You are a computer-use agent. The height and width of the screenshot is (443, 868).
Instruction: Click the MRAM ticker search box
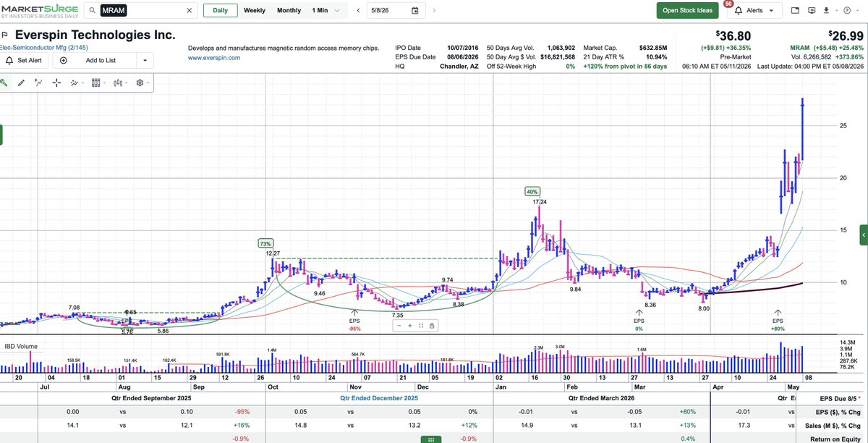click(141, 11)
